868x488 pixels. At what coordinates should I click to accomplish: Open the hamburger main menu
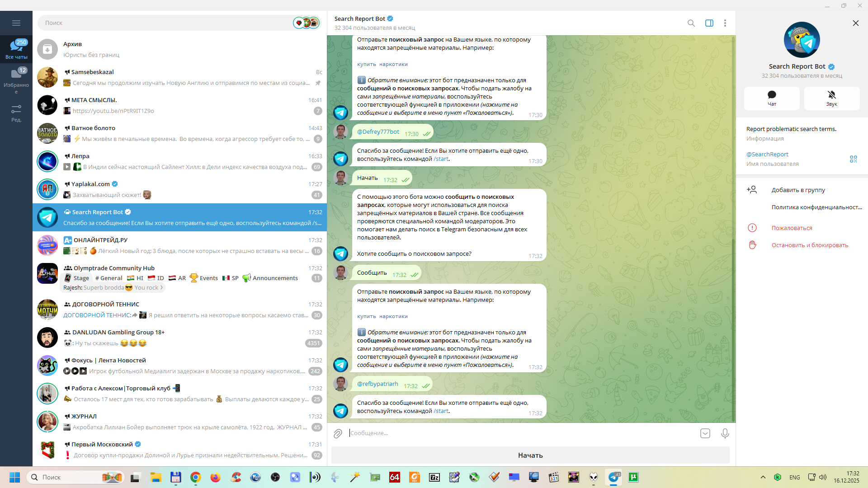[x=16, y=23]
